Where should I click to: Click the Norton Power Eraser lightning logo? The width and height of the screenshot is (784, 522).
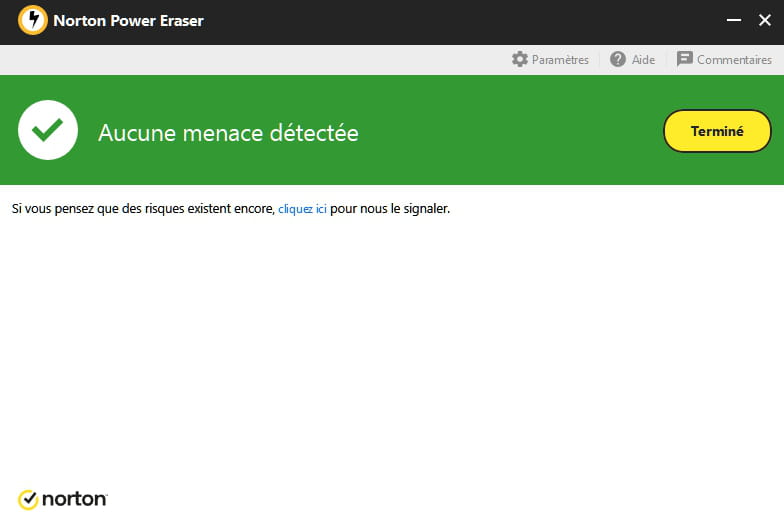coord(32,20)
